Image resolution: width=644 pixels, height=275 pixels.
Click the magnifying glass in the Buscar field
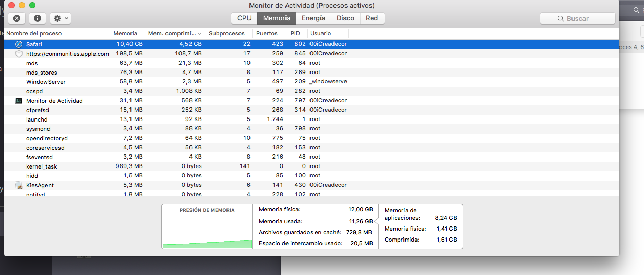click(x=562, y=19)
